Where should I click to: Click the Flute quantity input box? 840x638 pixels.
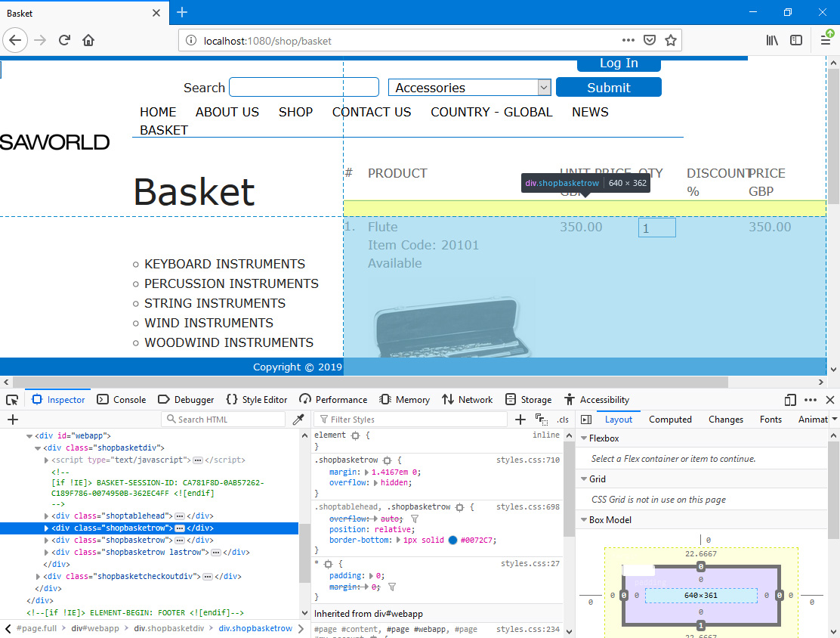[656, 228]
